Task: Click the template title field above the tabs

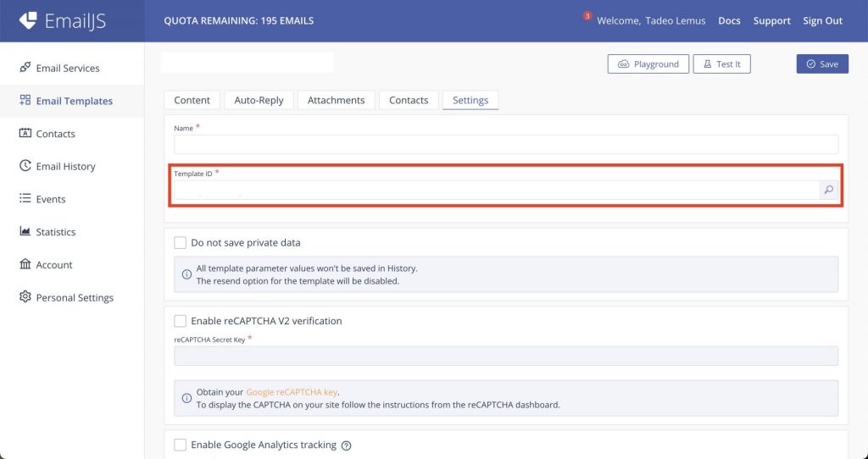Action: pos(247,63)
